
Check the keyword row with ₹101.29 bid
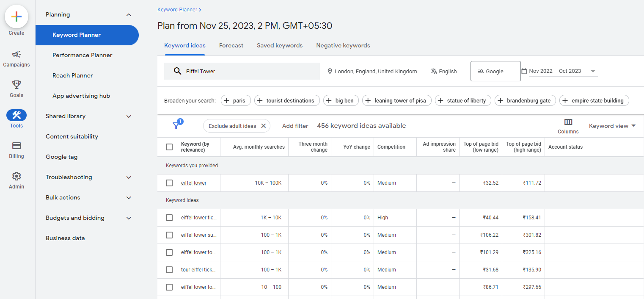(169, 252)
